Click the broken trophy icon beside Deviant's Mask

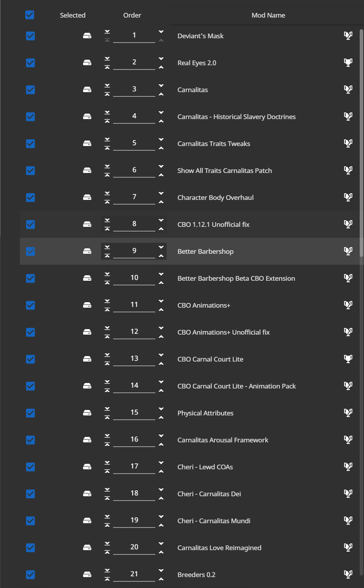click(x=348, y=36)
